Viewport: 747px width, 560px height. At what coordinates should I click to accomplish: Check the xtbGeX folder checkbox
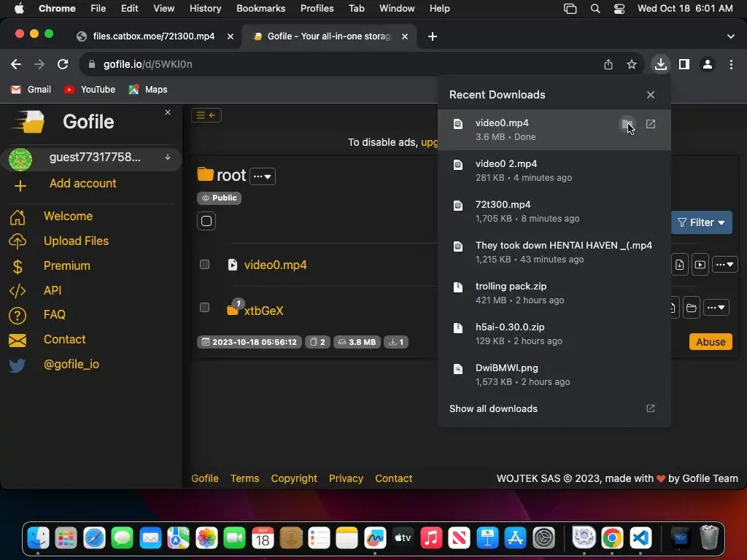(x=204, y=307)
